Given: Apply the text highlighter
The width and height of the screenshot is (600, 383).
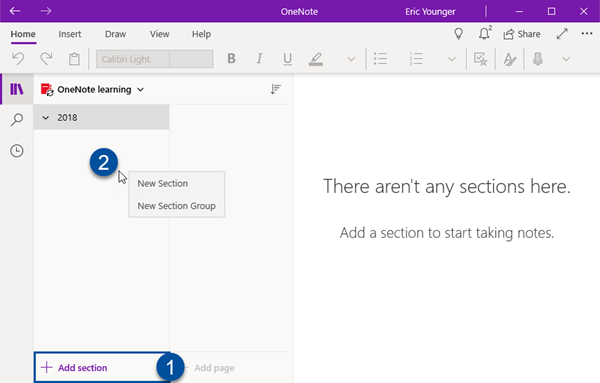Looking at the screenshot, I should point(316,59).
